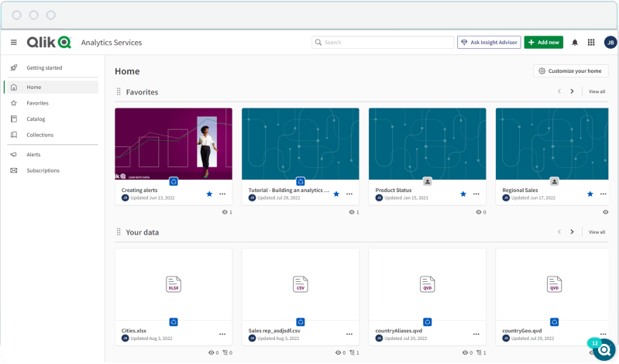Click the JB user profile avatar

click(x=610, y=43)
